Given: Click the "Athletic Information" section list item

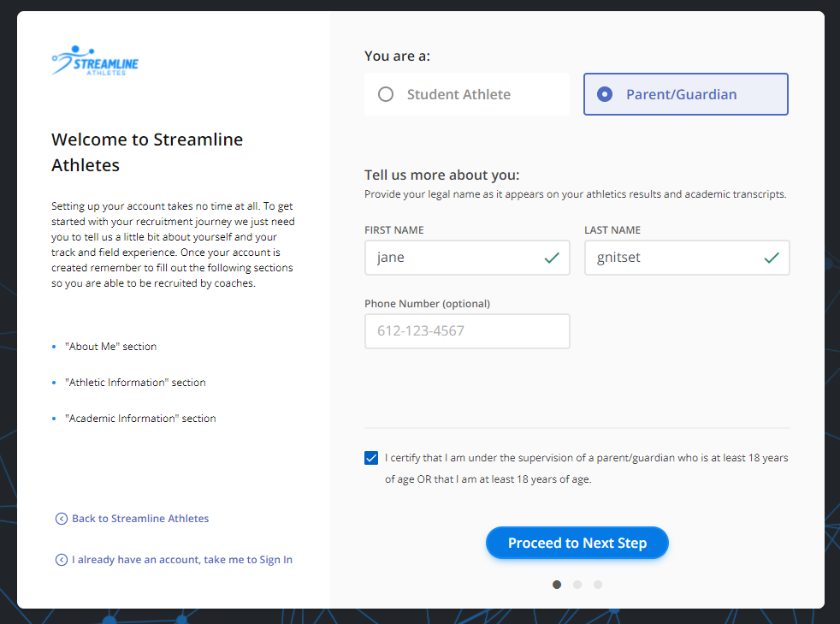Looking at the screenshot, I should point(135,383).
